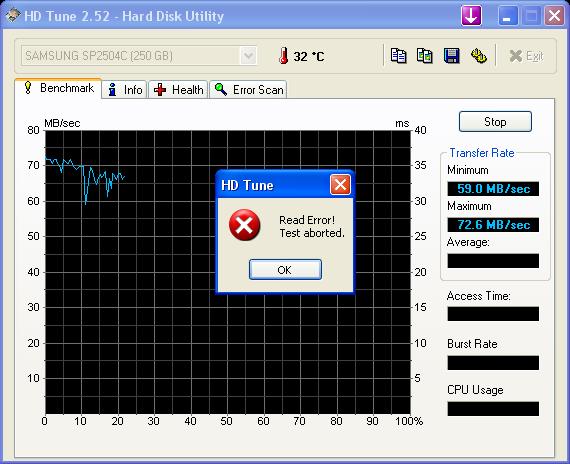Switch to the Benchmark tab
The height and width of the screenshot is (464, 570).
pyautogui.click(x=58, y=88)
